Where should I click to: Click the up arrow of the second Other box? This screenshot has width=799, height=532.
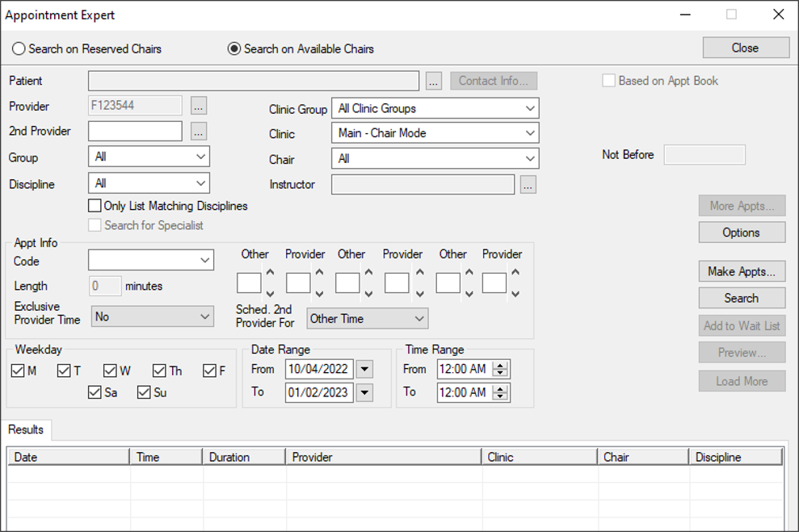[x=368, y=272]
